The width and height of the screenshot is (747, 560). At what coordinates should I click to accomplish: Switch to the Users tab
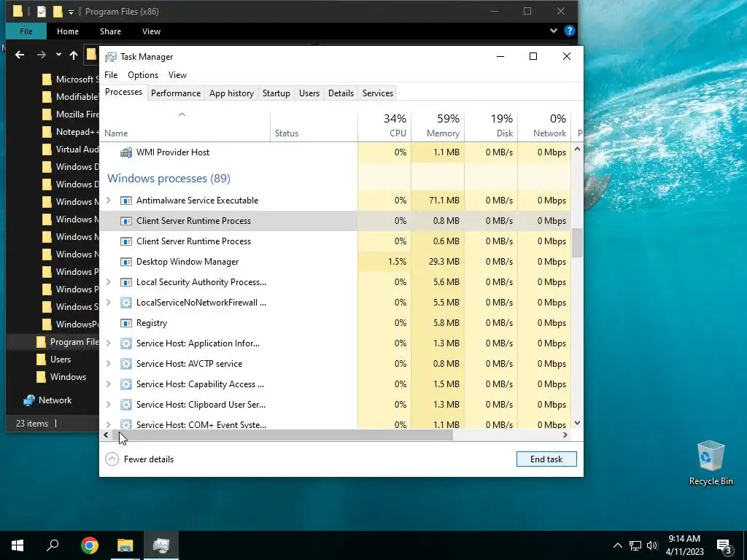[x=309, y=93]
